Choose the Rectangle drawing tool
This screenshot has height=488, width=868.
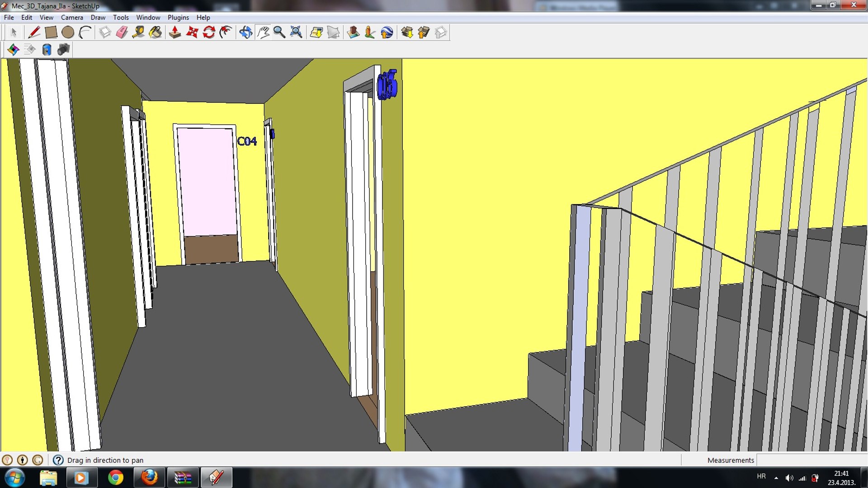point(51,33)
